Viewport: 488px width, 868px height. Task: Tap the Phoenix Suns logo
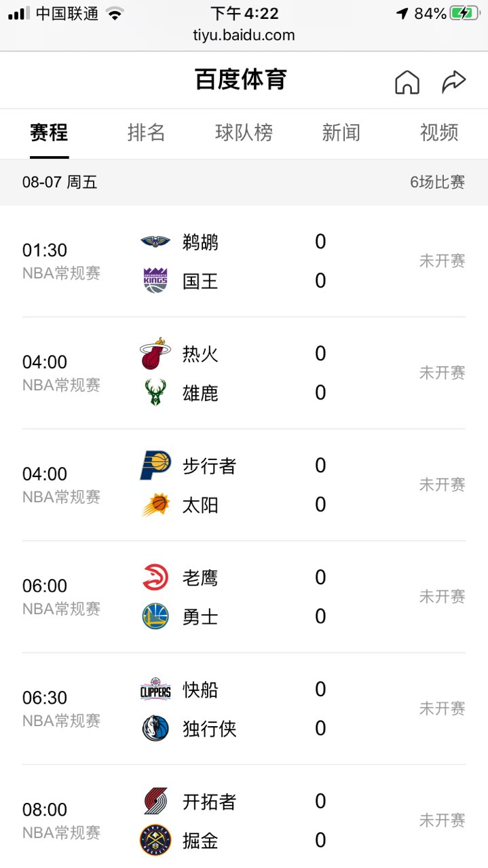click(155, 504)
